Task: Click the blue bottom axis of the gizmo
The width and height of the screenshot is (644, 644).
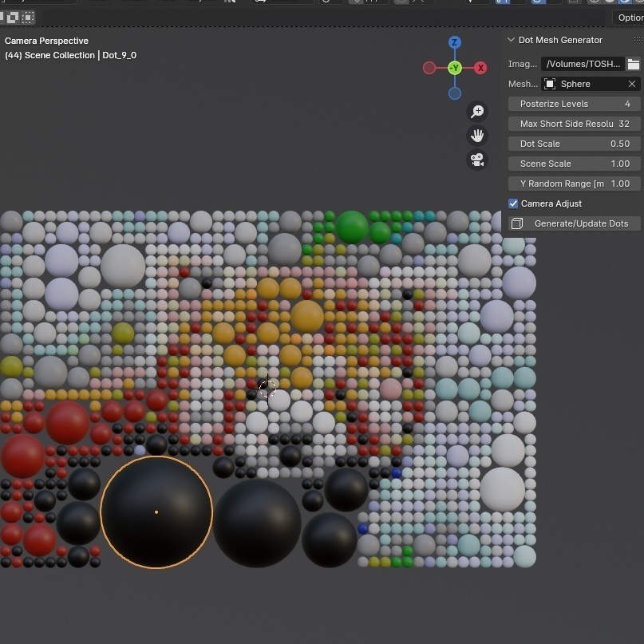Action: [454, 93]
